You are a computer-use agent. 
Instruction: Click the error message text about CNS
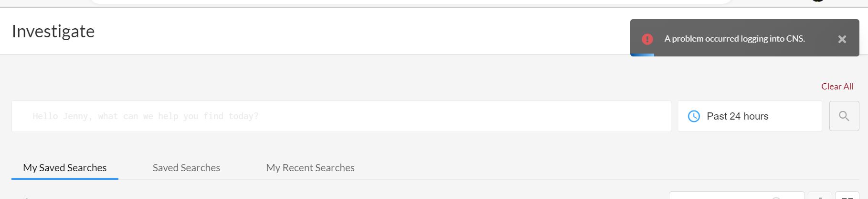(x=734, y=39)
